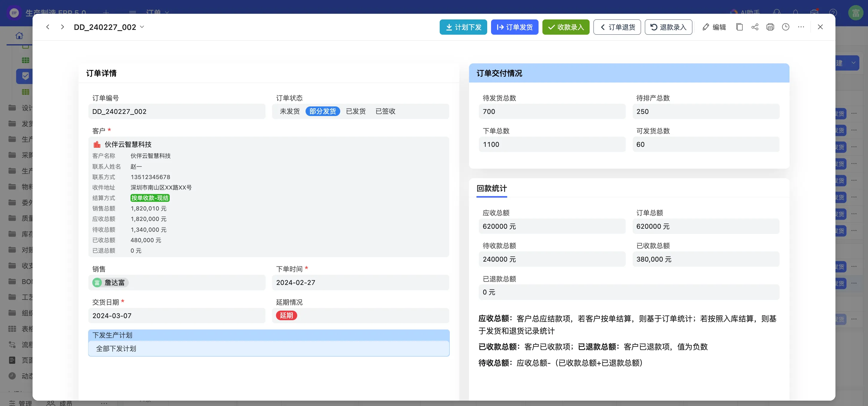
Task: Open the share icon
Action: [755, 27]
